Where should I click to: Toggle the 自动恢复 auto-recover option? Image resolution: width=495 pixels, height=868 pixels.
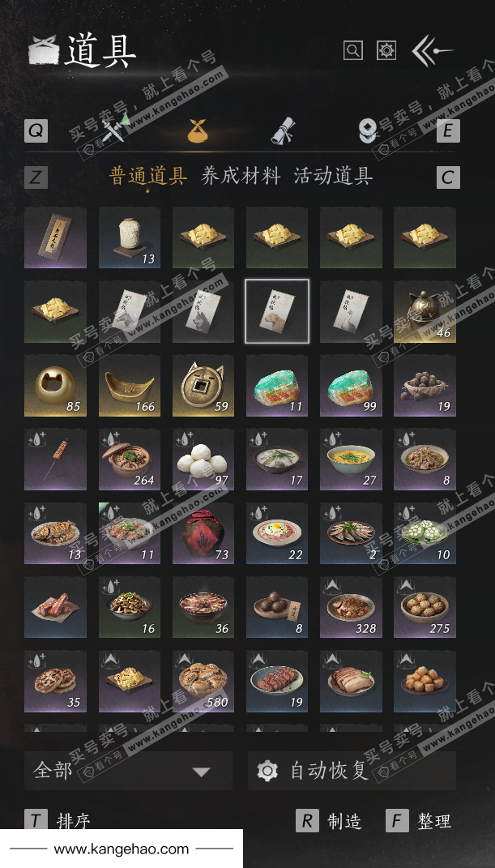point(352,771)
